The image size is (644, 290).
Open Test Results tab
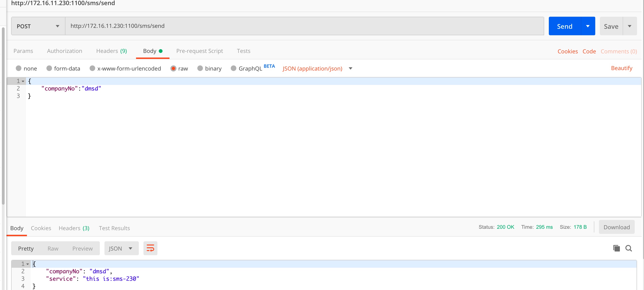(114, 228)
